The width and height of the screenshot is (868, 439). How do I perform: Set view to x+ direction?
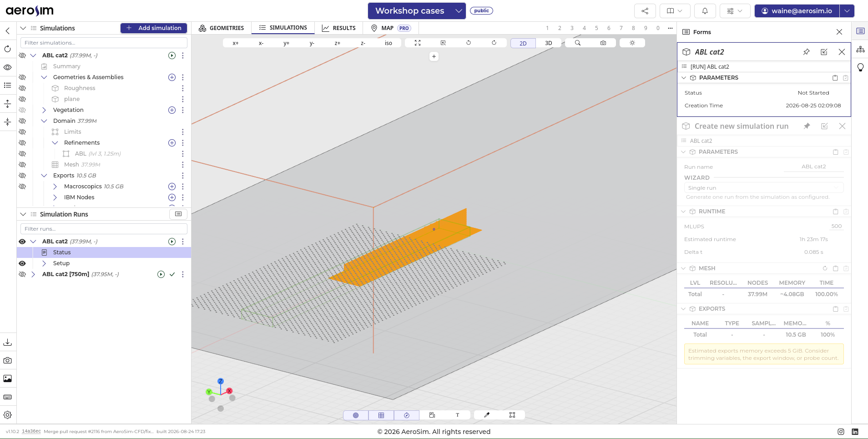point(236,43)
